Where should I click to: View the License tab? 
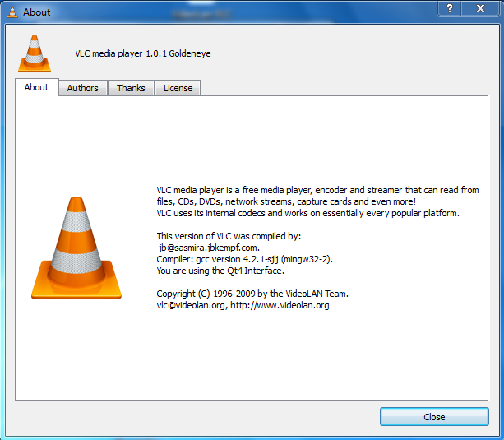[178, 88]
